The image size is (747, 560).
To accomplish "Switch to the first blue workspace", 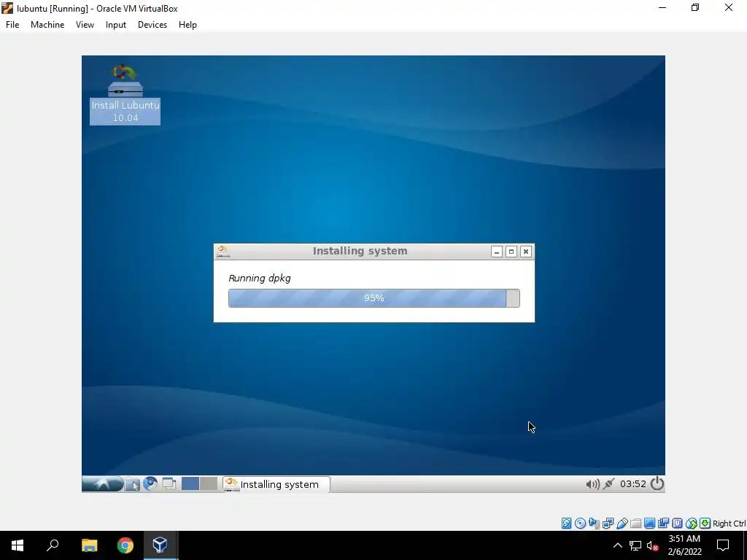I will tap(190, 484).
